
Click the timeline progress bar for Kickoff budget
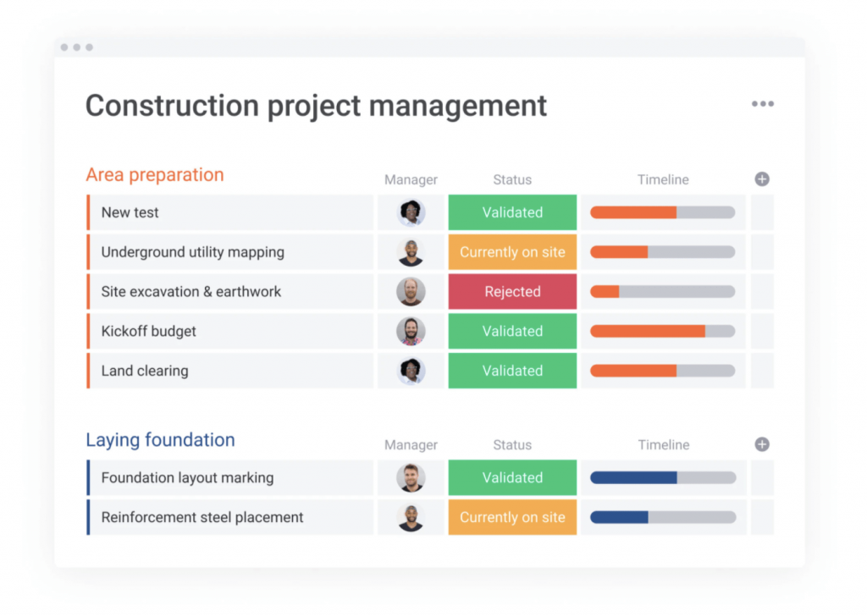[663, 331]
